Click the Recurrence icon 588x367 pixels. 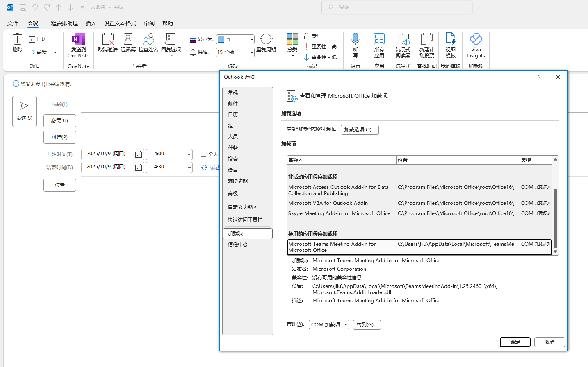pos(266,40)
